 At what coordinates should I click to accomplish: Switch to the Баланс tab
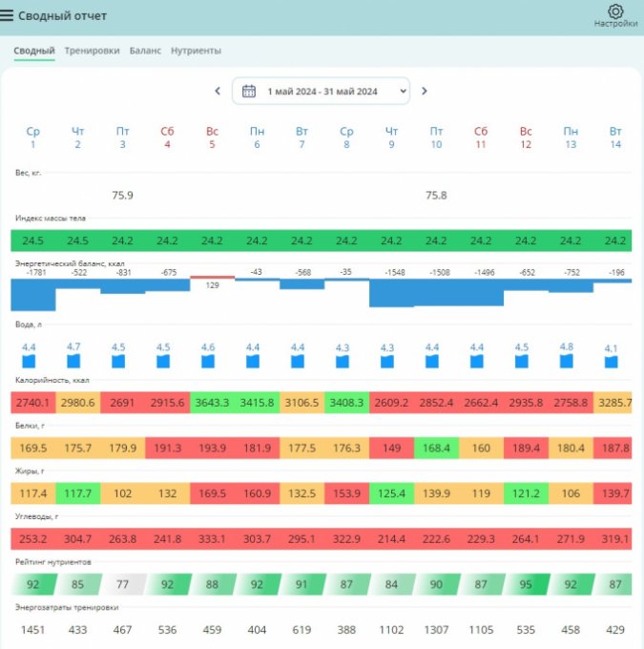[x=145, y=51]
